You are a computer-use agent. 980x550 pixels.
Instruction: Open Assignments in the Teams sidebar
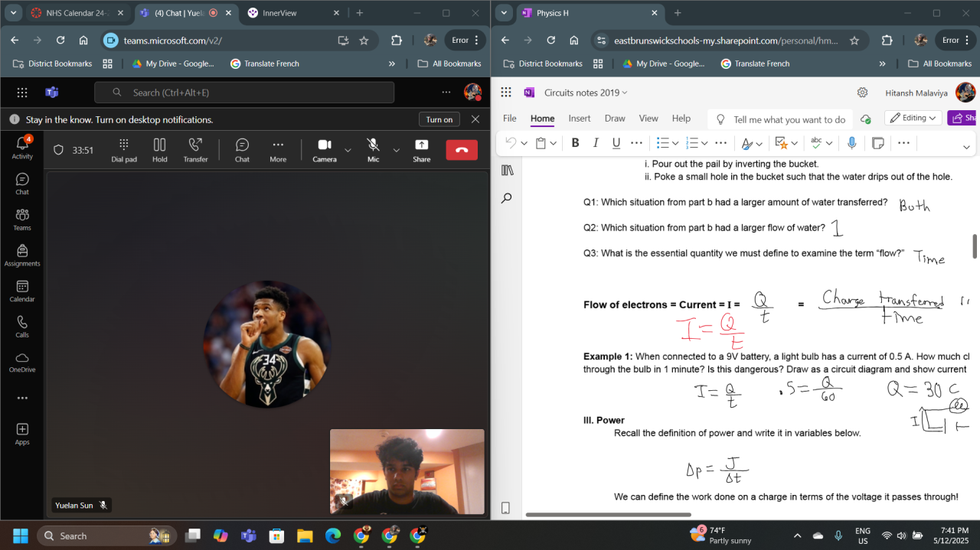pos(22,255)
